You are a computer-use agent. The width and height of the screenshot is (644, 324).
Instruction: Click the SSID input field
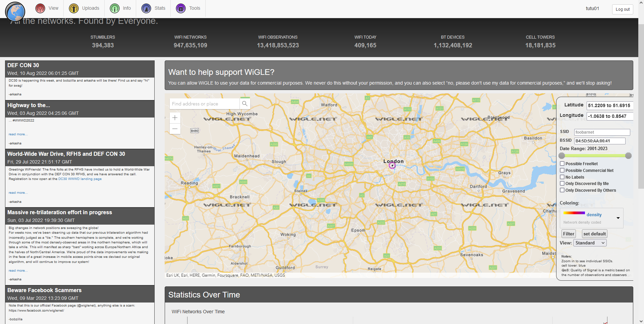coord(602,132)
